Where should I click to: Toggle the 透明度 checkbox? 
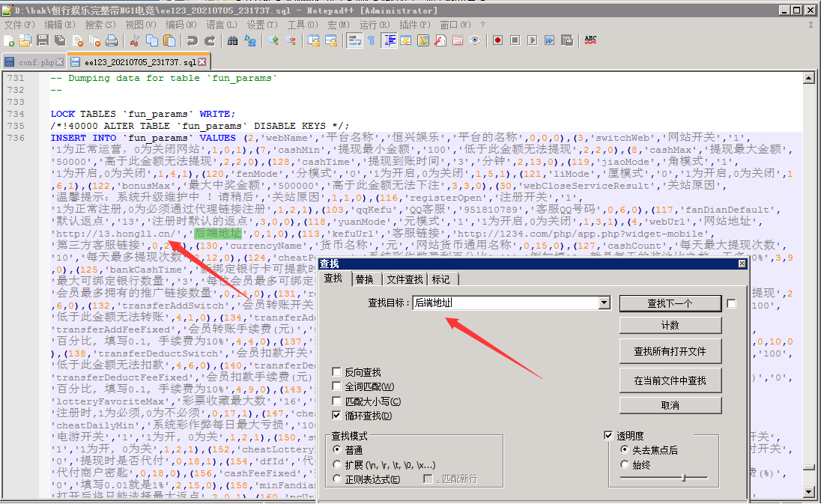click(608, 435)
